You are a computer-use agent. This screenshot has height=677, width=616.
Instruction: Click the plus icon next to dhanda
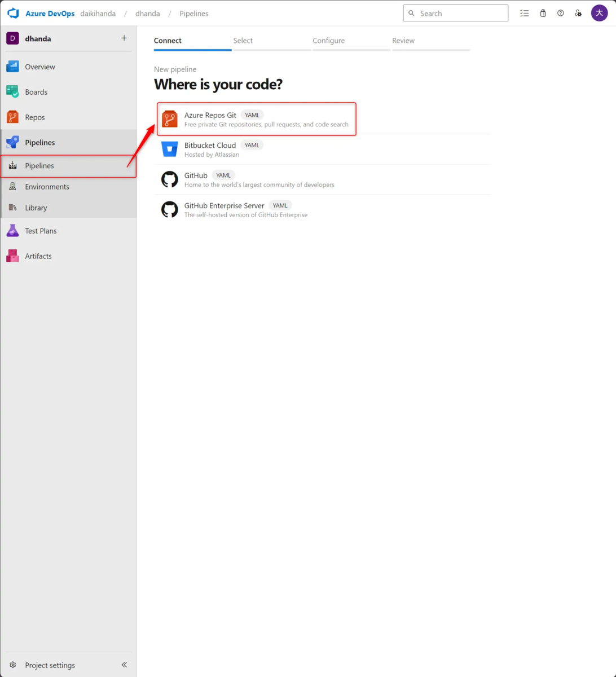tap(124, 38)
